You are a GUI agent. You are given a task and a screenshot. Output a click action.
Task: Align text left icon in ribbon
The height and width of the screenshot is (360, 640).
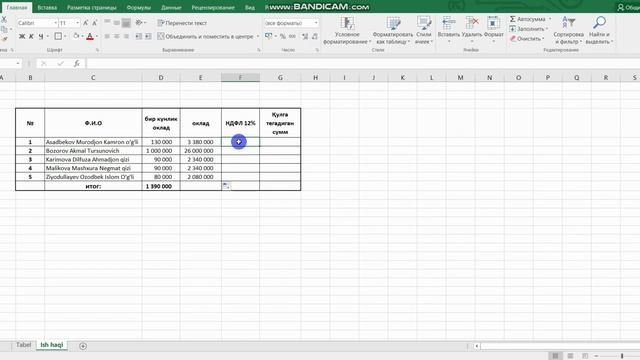107,37
